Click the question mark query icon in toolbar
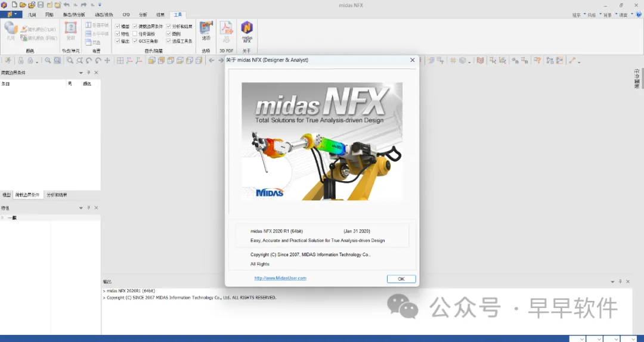644x342 pixels. [537, 60]
